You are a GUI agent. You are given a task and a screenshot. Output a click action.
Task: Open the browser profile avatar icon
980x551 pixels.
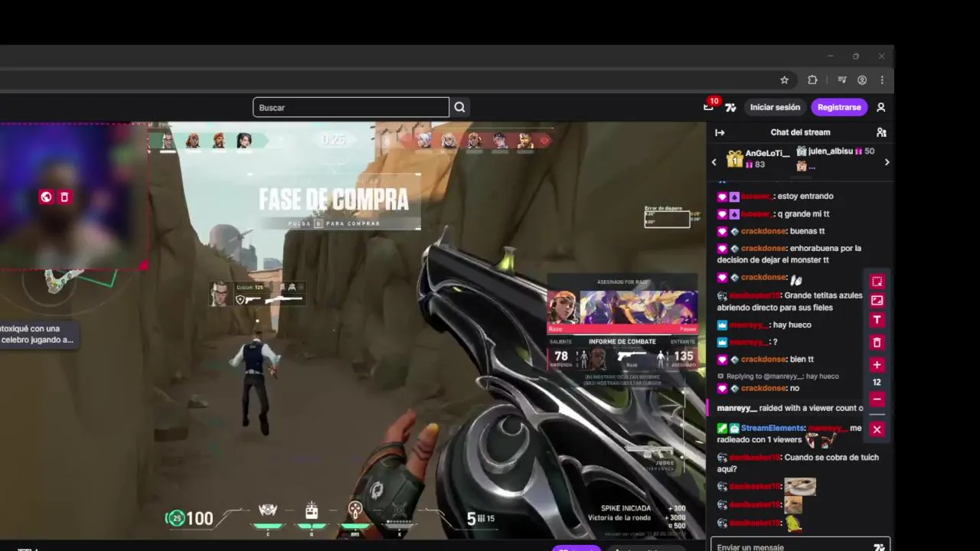[862, 80]
